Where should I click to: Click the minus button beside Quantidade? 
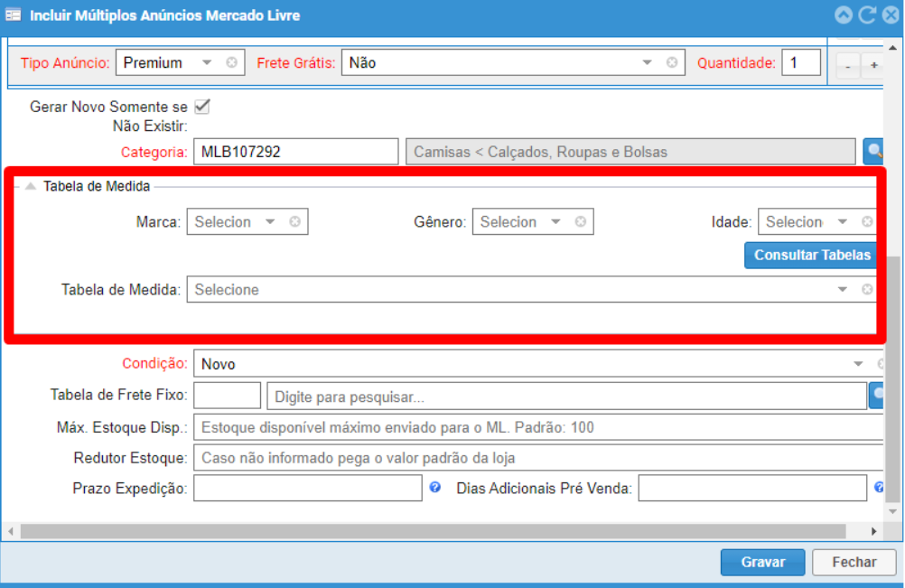(x=847, y=66)
